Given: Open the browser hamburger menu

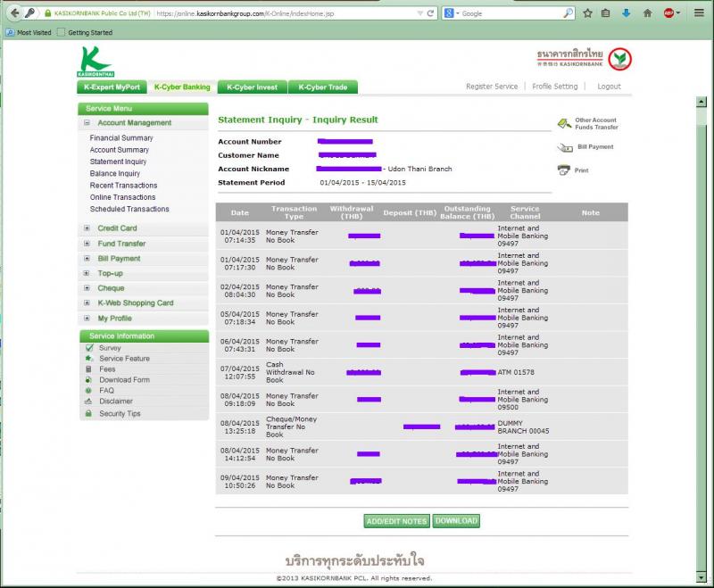Looking at the screenshot, I should [x=699, y=13].
